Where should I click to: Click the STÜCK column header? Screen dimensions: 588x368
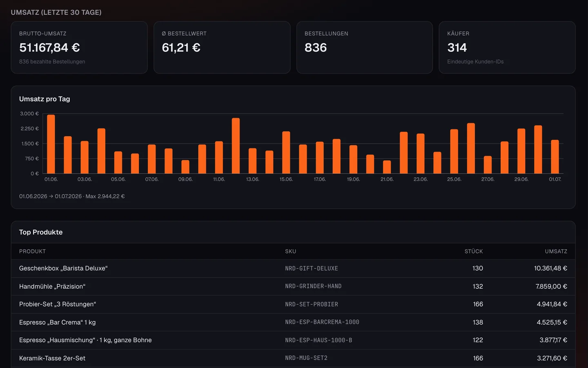(474, 251)
